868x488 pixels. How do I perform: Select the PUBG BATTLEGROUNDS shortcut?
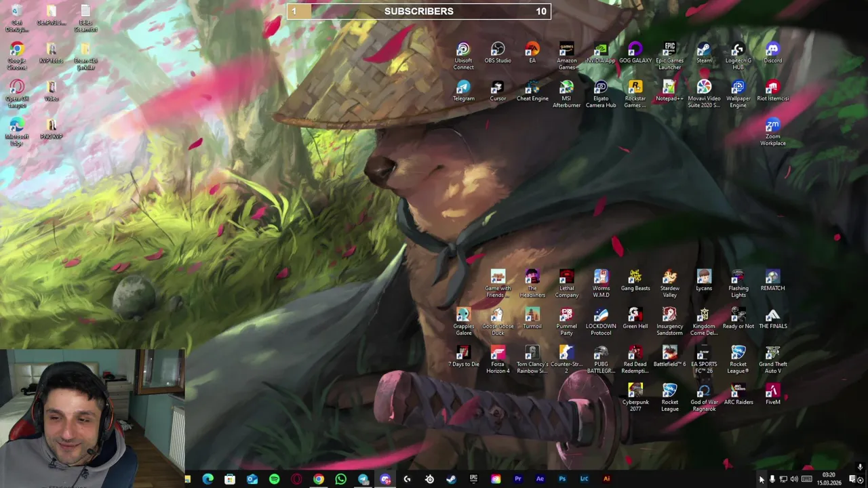click(601, 359)
